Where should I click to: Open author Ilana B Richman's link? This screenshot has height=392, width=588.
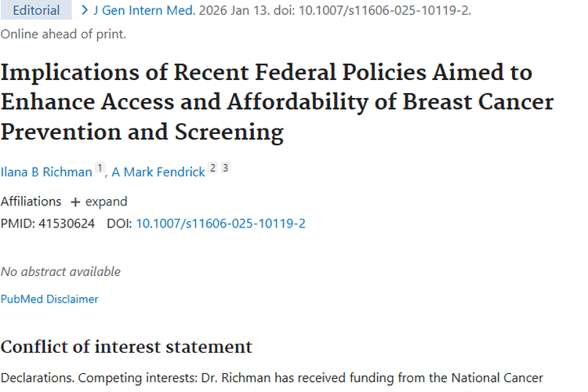(x=46, y=172)
